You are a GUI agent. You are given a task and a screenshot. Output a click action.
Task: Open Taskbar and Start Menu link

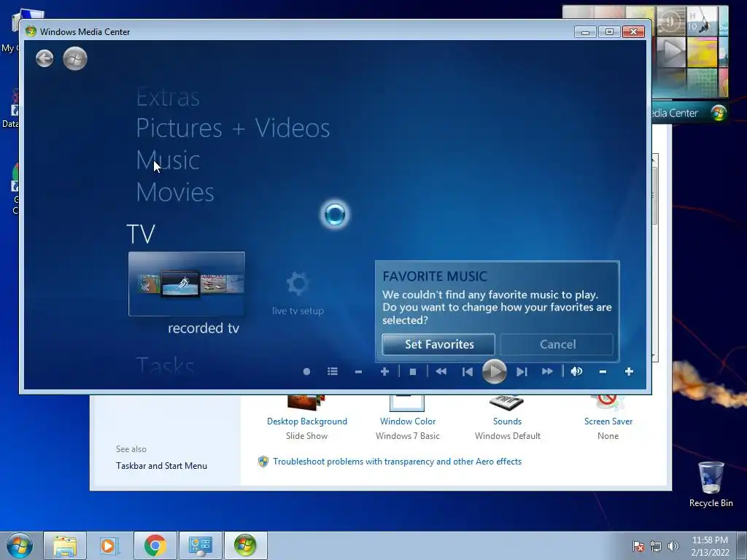[x=161, y=466]
